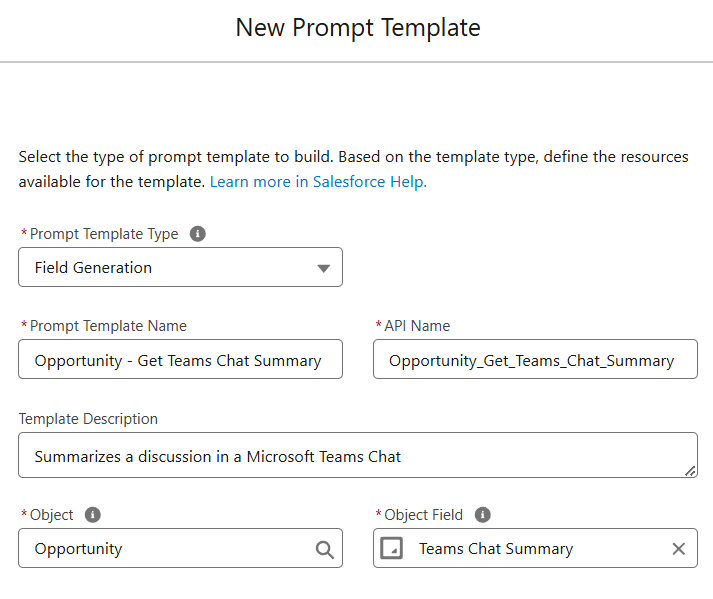The height and width of the screenshot is (599, 713).
Task: Clear the Teams Chat Summary selection
Action: click(678, 549)
